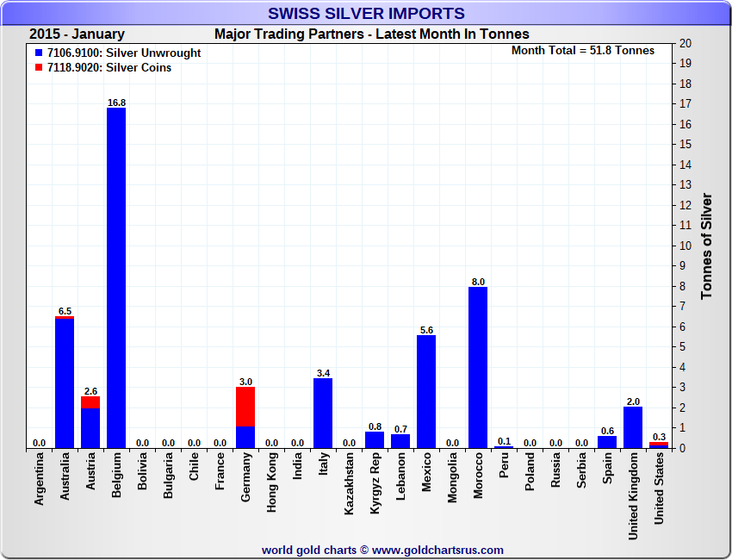This screenshot has height=560, width=732.
Task: Click the '17' tick on the y-axis
Action: click(685, 104)
